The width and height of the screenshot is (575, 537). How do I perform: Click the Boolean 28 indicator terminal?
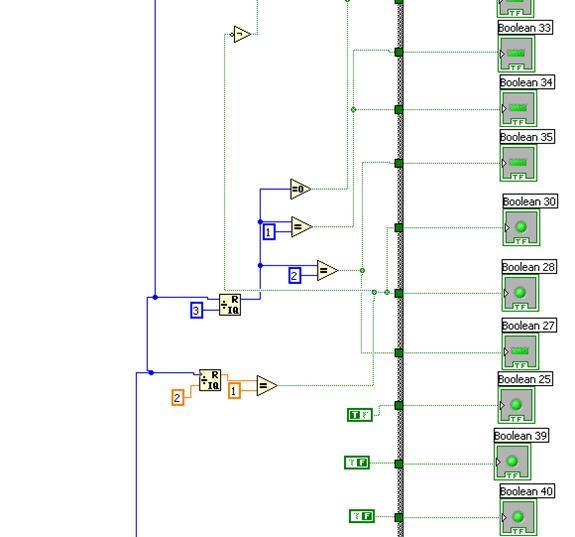pyautogui.click(x=520, y=293)
